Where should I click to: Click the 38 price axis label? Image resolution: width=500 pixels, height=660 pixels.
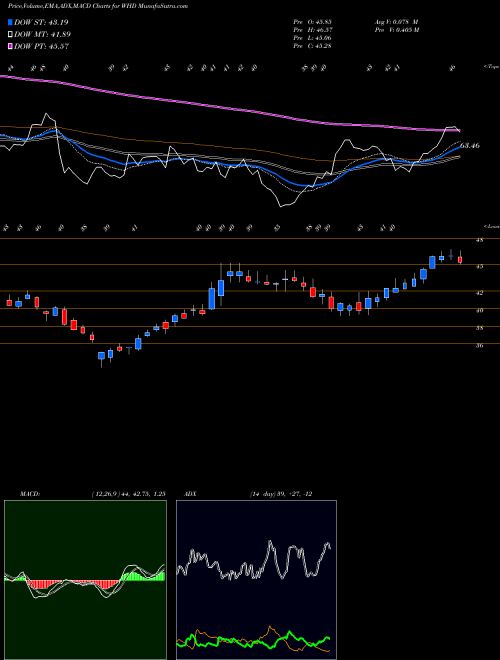pyautogui.click(x=479, y=327)
